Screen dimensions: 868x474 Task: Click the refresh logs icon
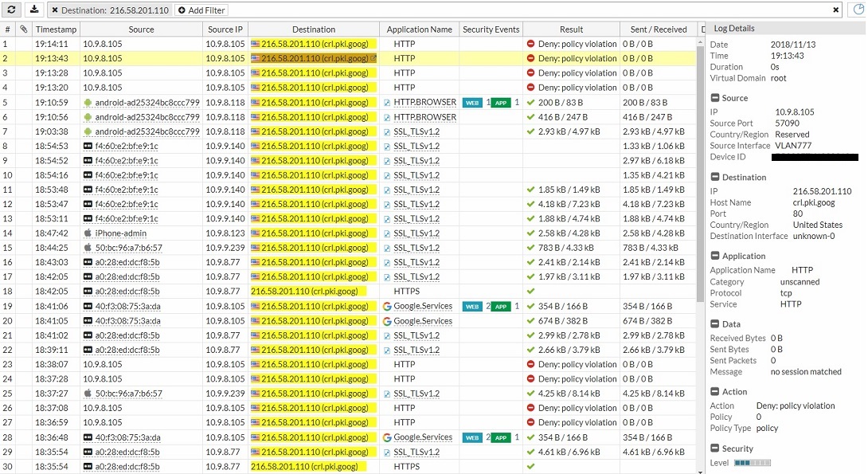click(x=11, y=10)
